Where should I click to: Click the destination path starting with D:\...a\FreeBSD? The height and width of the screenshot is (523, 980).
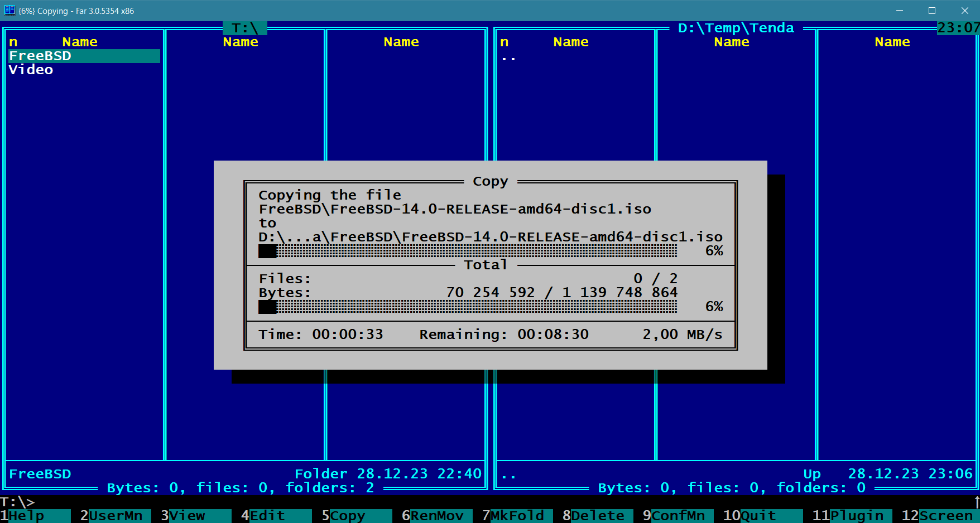coord(491,237)
